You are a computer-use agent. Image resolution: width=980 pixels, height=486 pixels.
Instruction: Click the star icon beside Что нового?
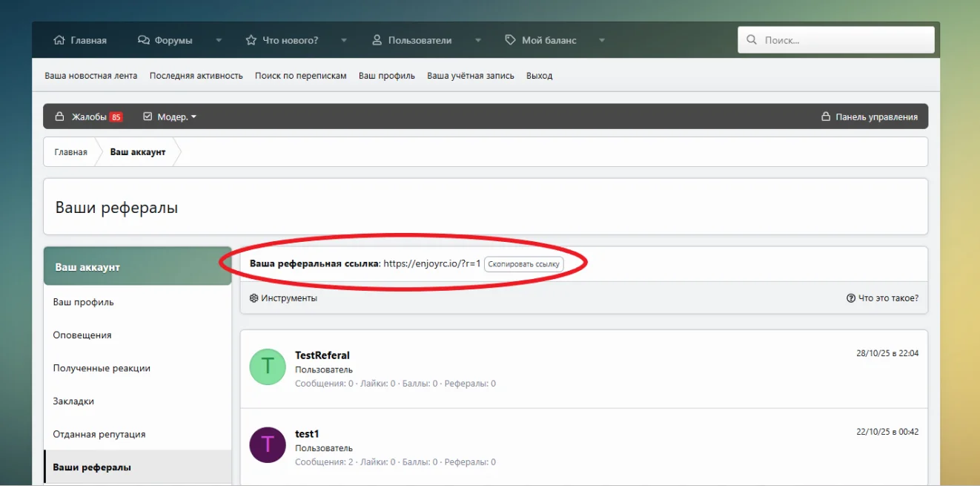click(251, 40)
